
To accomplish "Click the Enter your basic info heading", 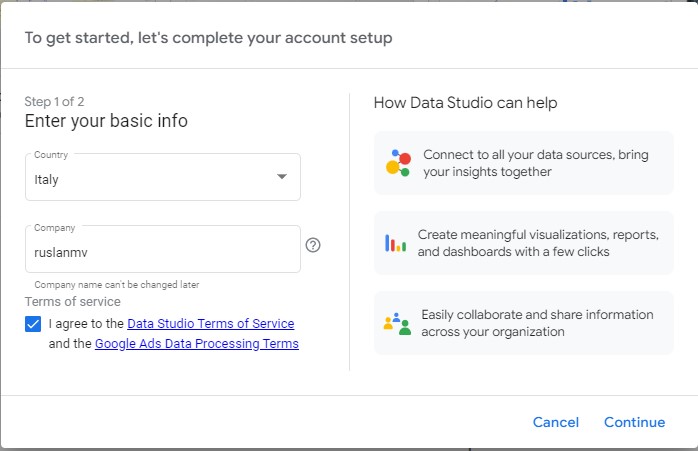I will [x=106, y=121].
